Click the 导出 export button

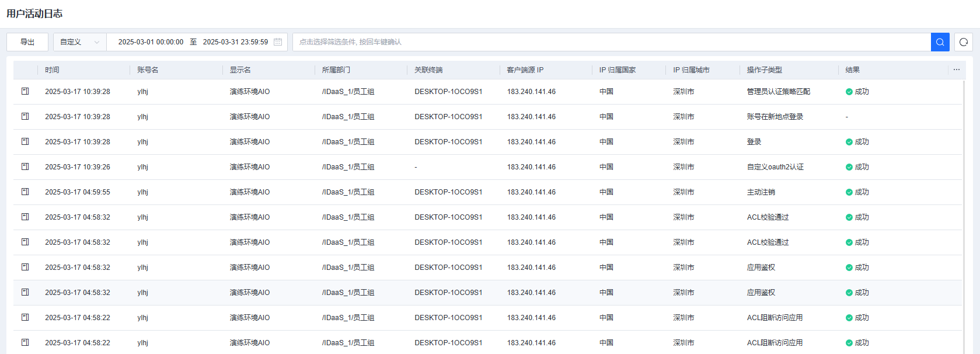pyautogui.click(x=27, y=42)
